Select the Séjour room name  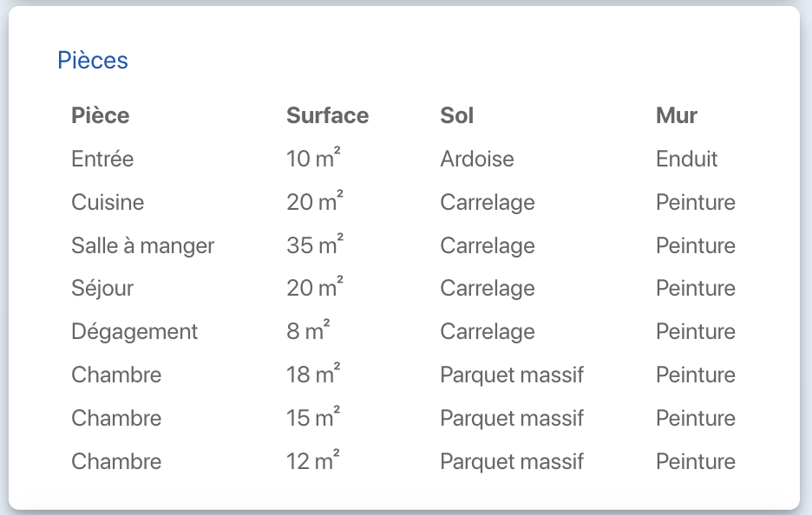(x=102, y=289)
